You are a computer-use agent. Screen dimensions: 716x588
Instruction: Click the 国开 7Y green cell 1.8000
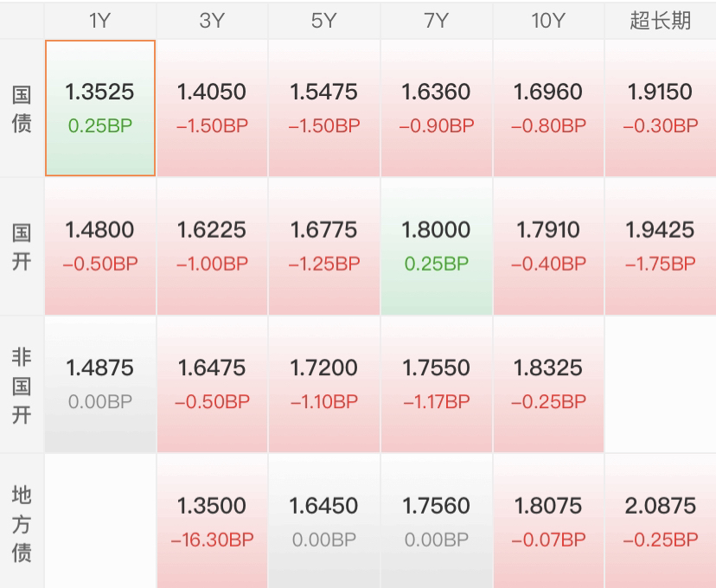tap(437, 246)
